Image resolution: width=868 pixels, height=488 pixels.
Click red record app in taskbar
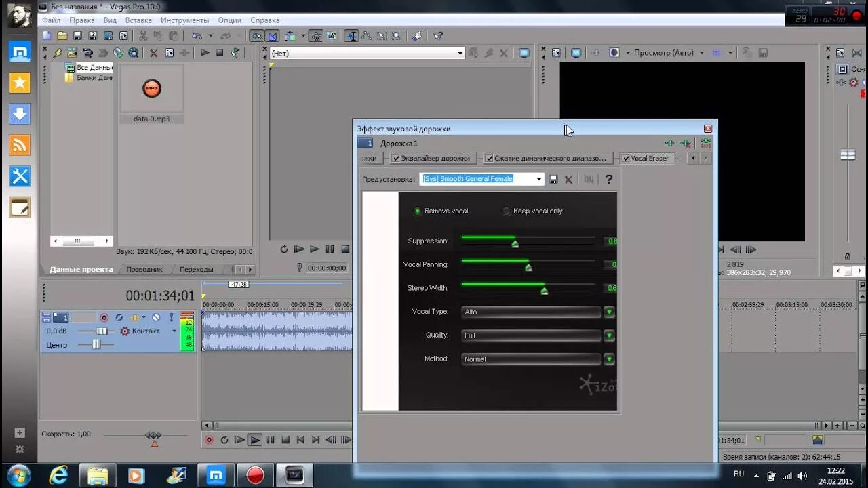[255, 475]
